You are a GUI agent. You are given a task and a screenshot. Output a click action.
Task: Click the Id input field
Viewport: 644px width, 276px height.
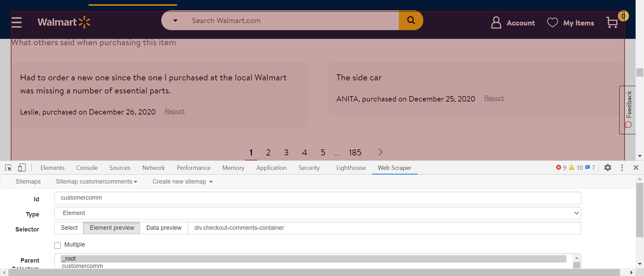coord(317,198)
